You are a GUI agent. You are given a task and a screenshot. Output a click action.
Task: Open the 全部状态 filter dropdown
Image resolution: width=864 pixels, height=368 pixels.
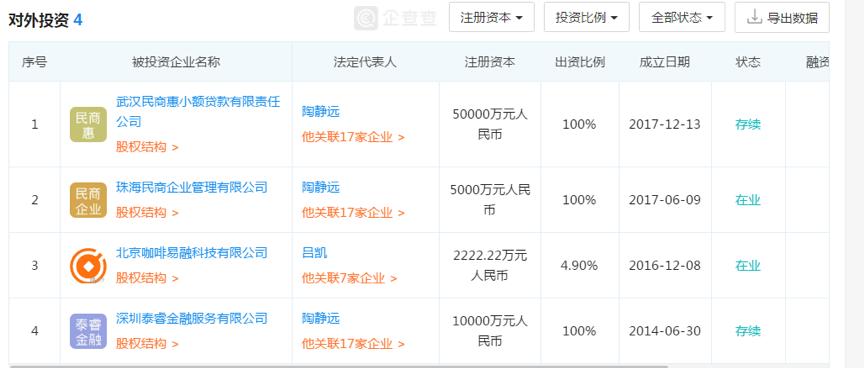(x=682, y=17)
